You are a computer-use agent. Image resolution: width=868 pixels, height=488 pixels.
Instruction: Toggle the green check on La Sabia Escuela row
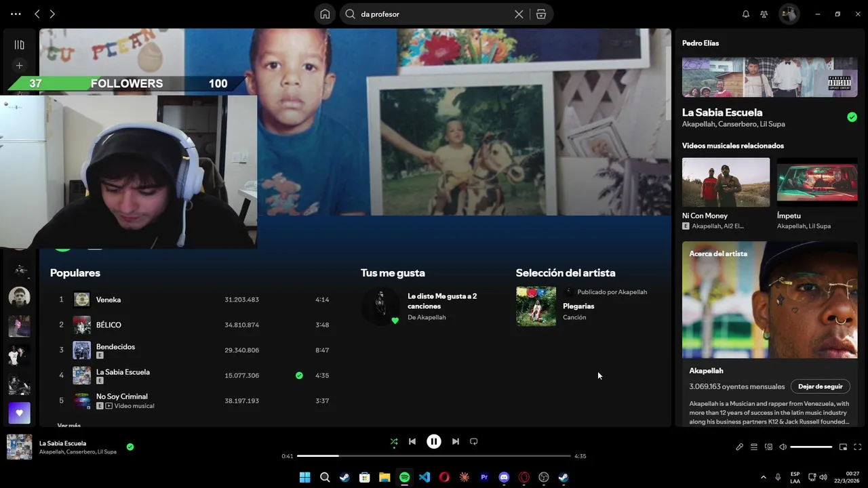[x=299, y=375]
